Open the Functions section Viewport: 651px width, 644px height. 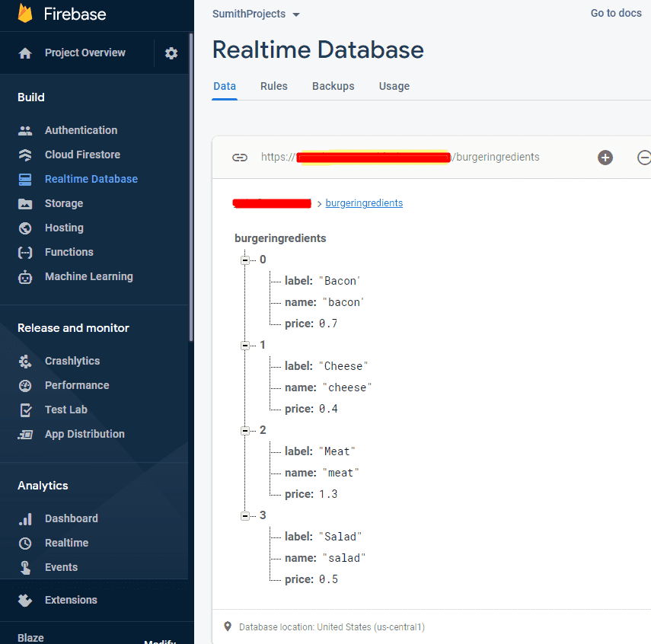click(x=69, y=252)
